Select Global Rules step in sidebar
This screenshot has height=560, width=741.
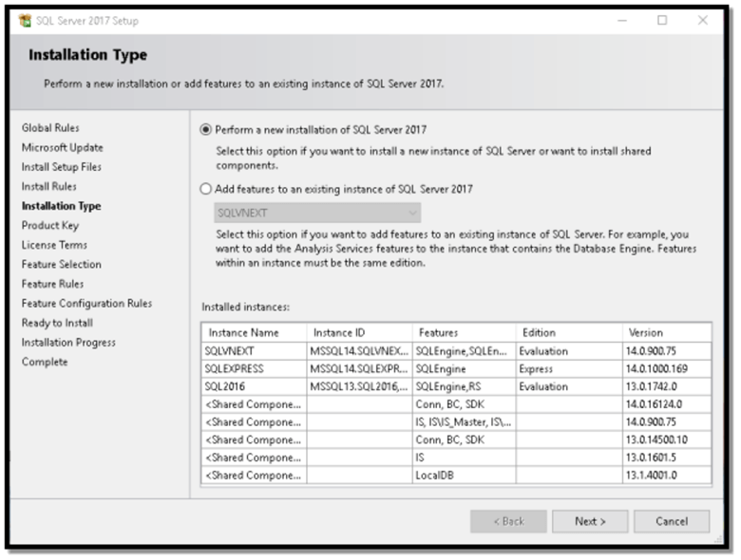click(50, 128)
